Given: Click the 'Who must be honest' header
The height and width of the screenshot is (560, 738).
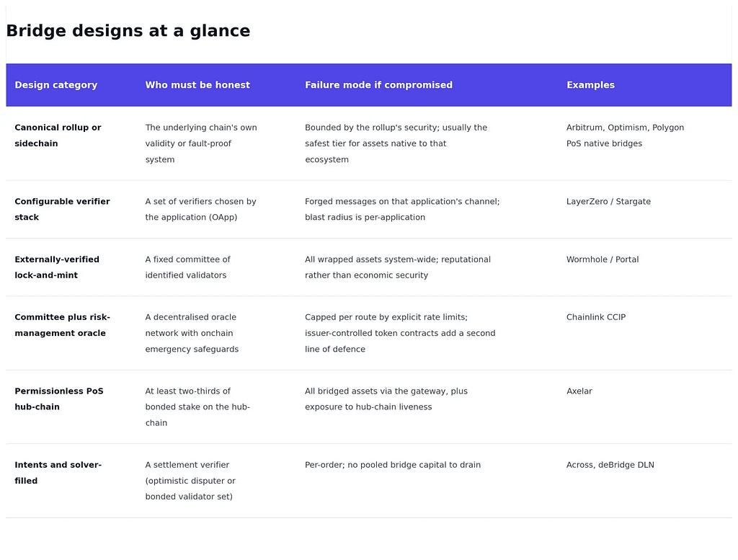Looking at the screenshot, I should click(197, 85).
